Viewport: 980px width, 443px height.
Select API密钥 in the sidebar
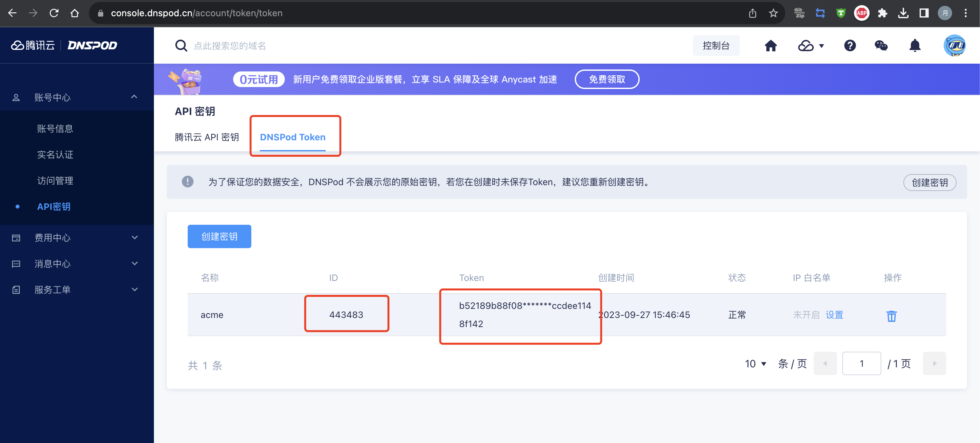[x=54, y=207]
